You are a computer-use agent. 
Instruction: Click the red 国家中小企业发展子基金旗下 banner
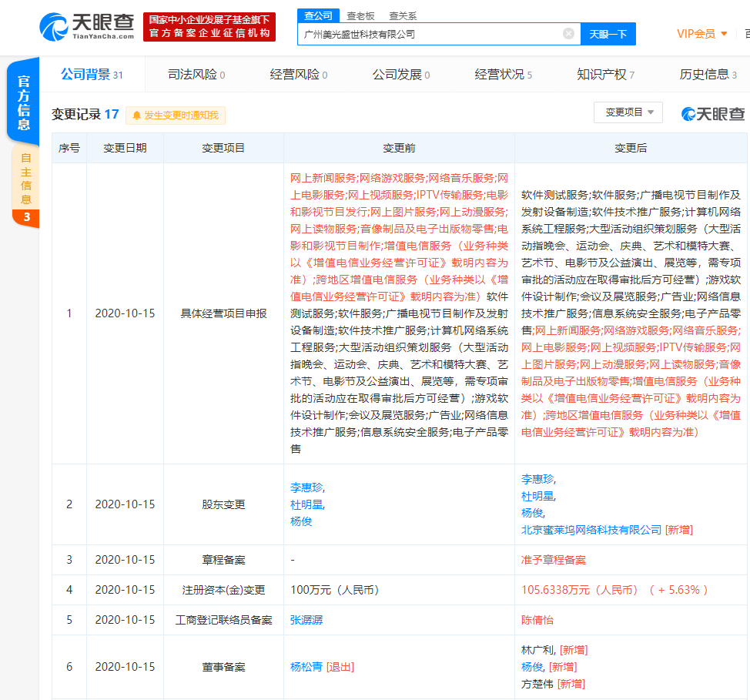(209, 27)
